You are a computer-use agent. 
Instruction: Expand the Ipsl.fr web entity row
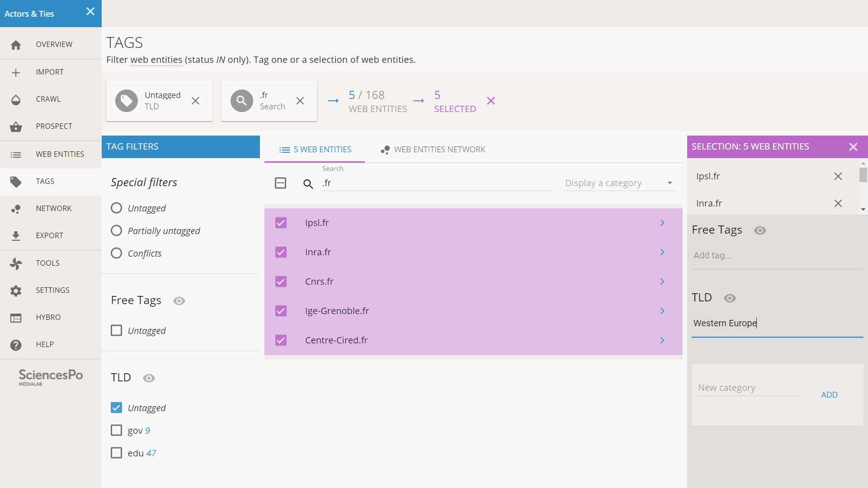pos(662,222)
